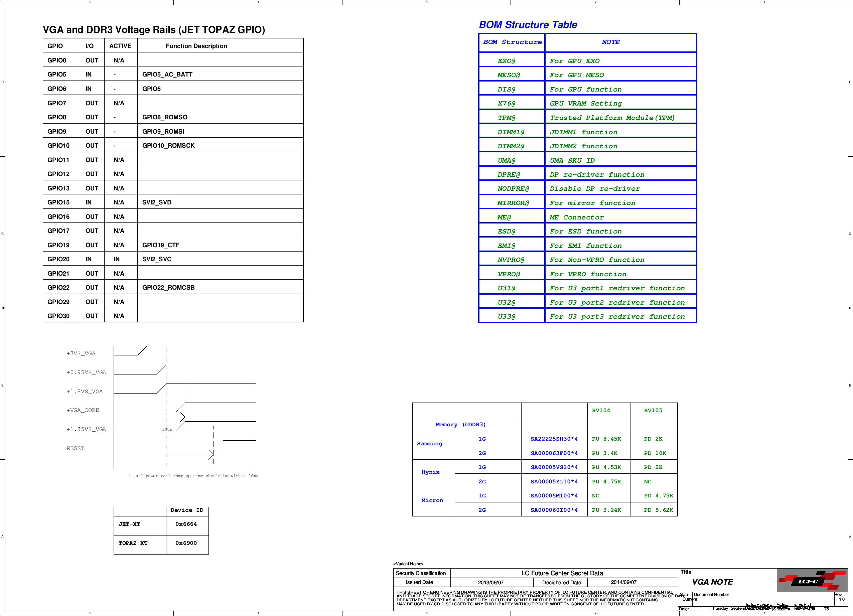Select 'For VPRO function' note
The image size is (853, 616).
pos(588,274)
